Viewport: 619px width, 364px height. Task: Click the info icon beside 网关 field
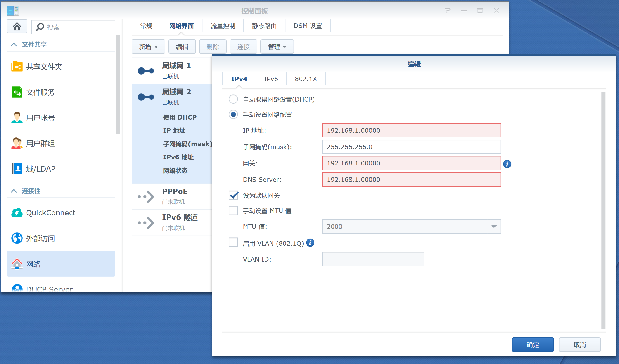[x=507, y=164]
